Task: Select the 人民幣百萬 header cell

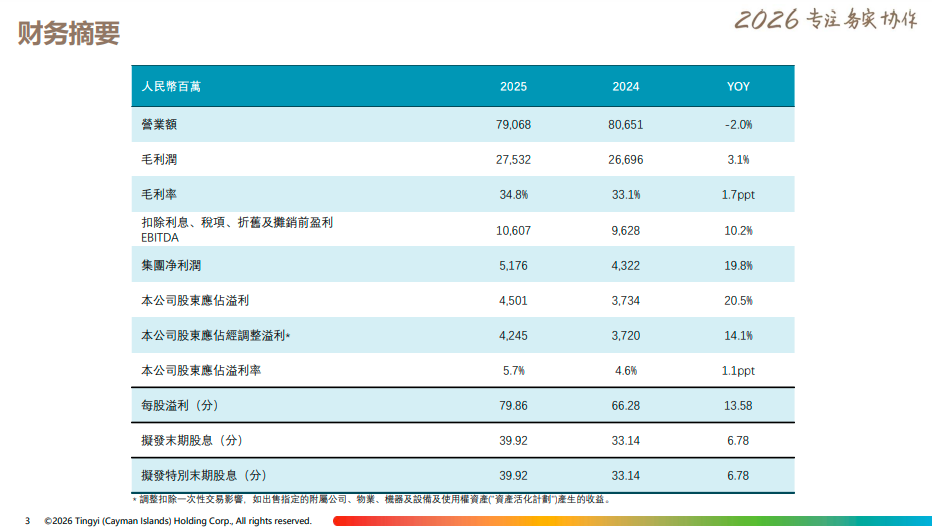Action: [171, 87]
